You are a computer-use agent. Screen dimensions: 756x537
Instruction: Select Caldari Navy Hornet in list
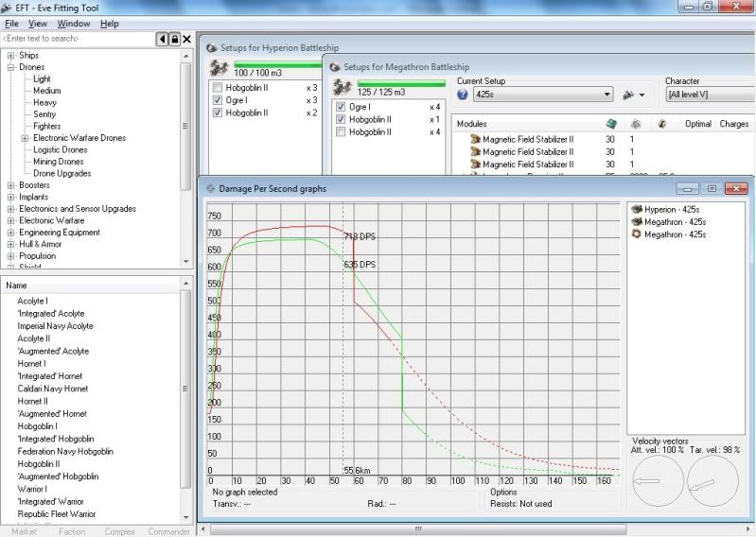[53, 389]
